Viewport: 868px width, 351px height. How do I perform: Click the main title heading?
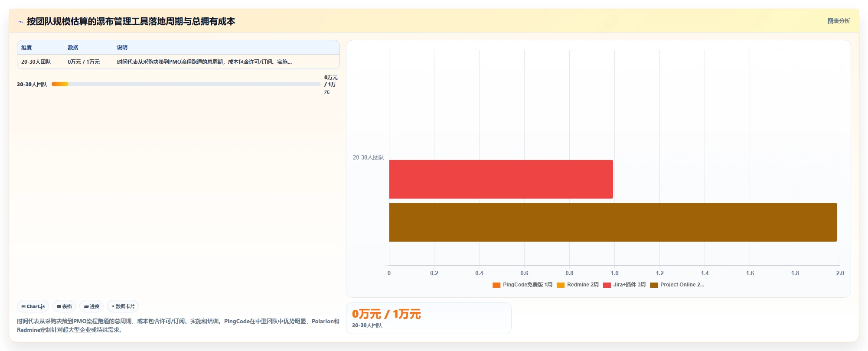[131, 21]
